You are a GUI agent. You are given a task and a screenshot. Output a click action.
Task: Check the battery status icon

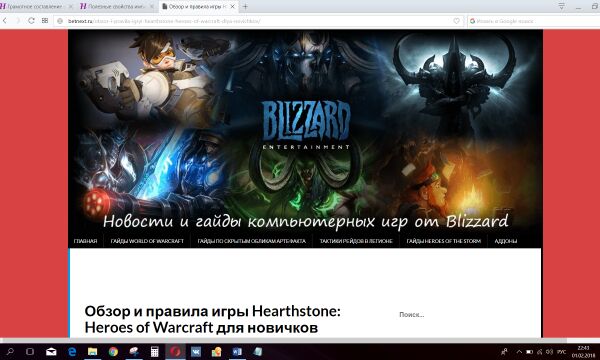(x=530, y=352)
